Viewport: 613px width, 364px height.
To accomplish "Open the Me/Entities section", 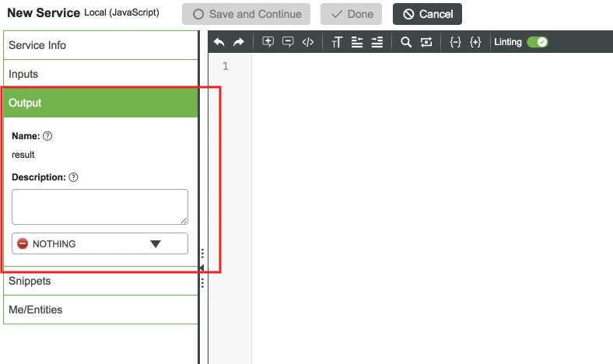I will coord(100,310).
